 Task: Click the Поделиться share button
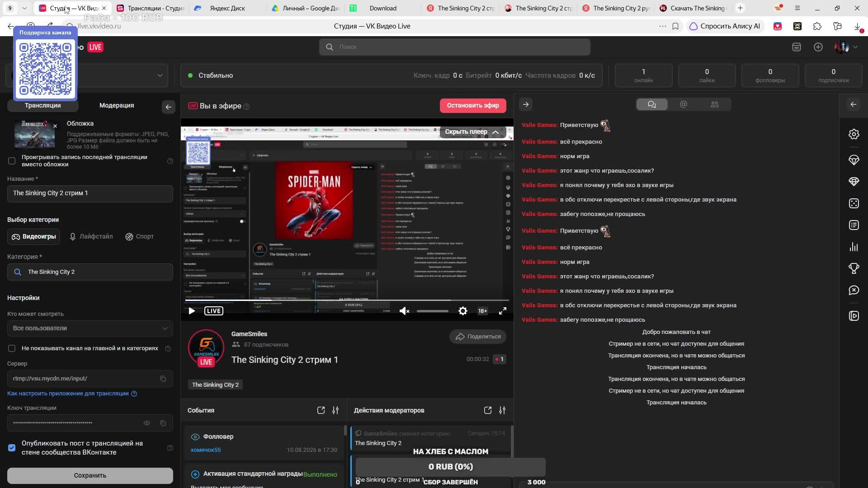click(478, 337)
